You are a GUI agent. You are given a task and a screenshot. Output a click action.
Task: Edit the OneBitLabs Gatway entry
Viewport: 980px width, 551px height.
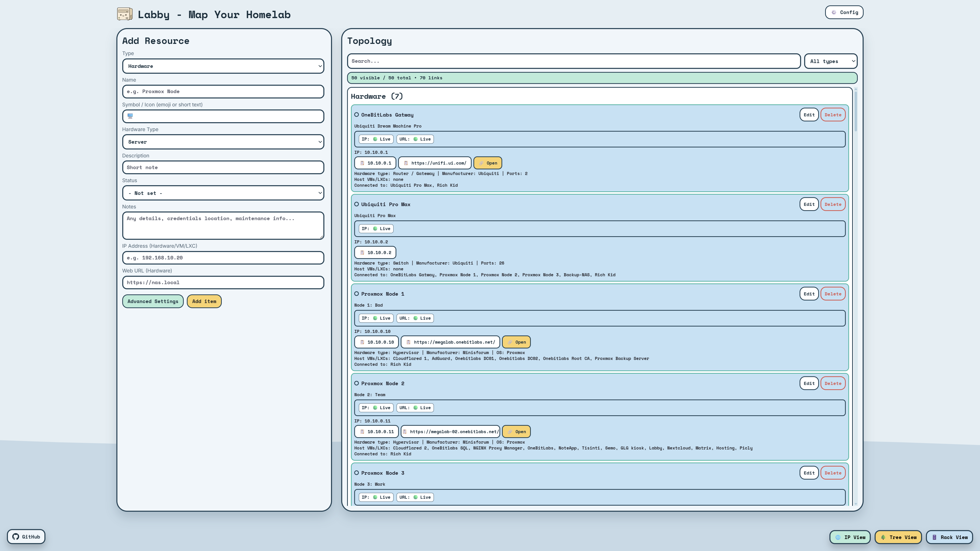pyautogui.click(x=809, y=115)
